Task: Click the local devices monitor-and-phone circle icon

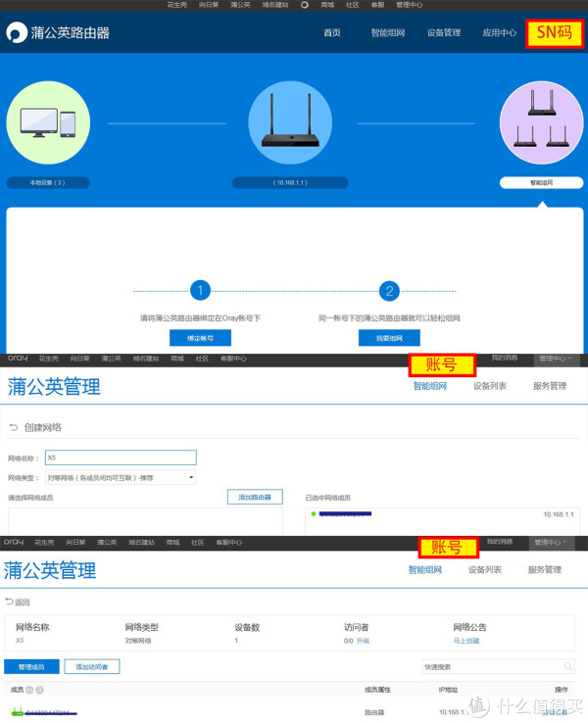Action: point(48,122)
